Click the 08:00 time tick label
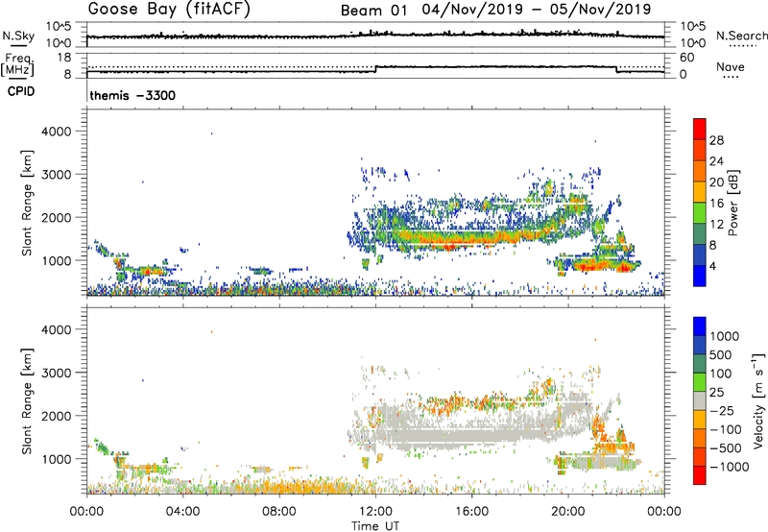Screen dimensions: 768x532 point(279,512)
